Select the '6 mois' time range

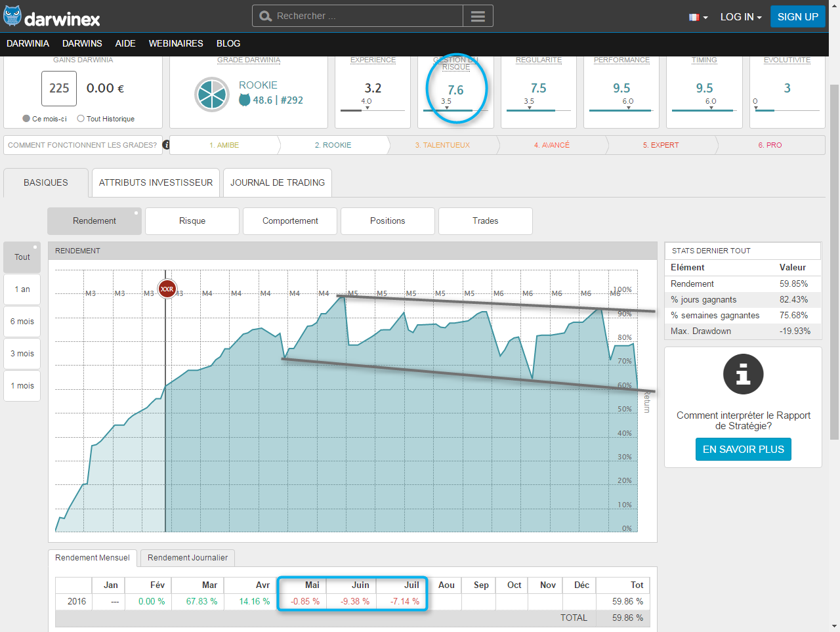[x=22, y=322]
